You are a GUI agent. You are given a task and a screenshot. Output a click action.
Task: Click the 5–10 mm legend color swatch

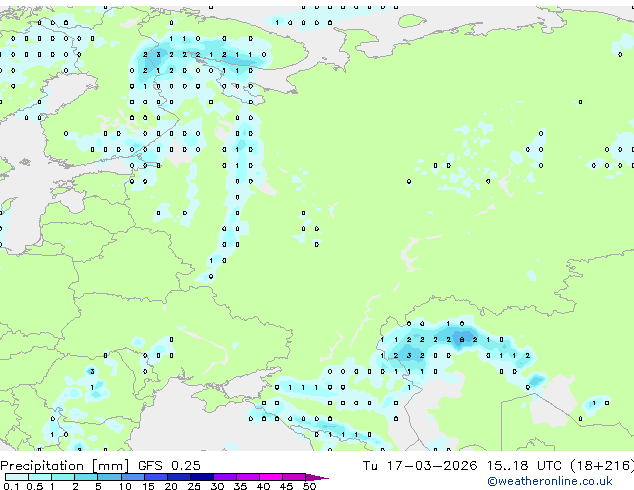pyautogui.click(x=109, y=477)
